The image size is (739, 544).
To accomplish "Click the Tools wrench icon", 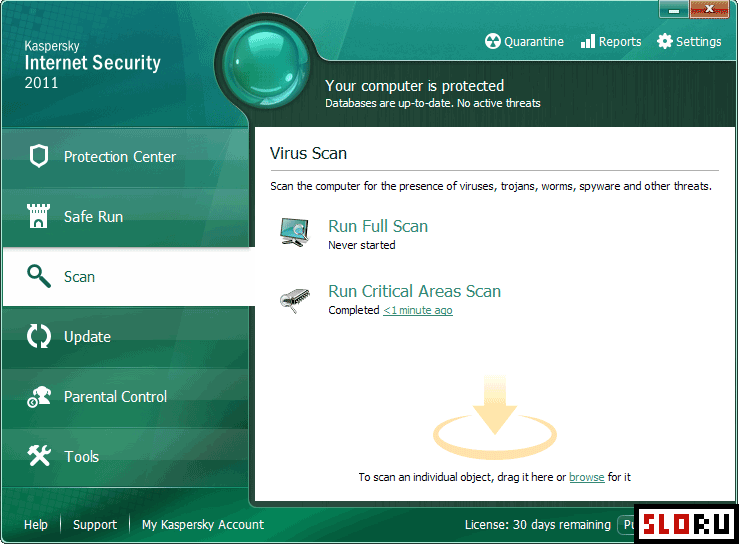I will point(39,456).
